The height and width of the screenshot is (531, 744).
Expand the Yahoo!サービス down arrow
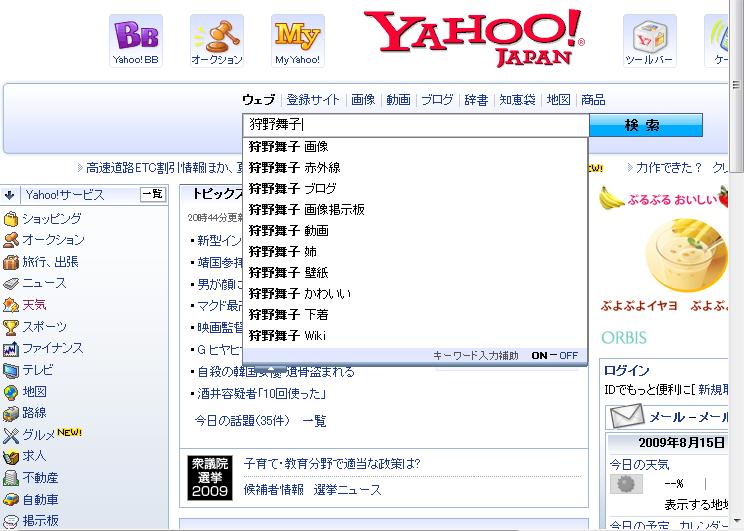click(9, 195)
